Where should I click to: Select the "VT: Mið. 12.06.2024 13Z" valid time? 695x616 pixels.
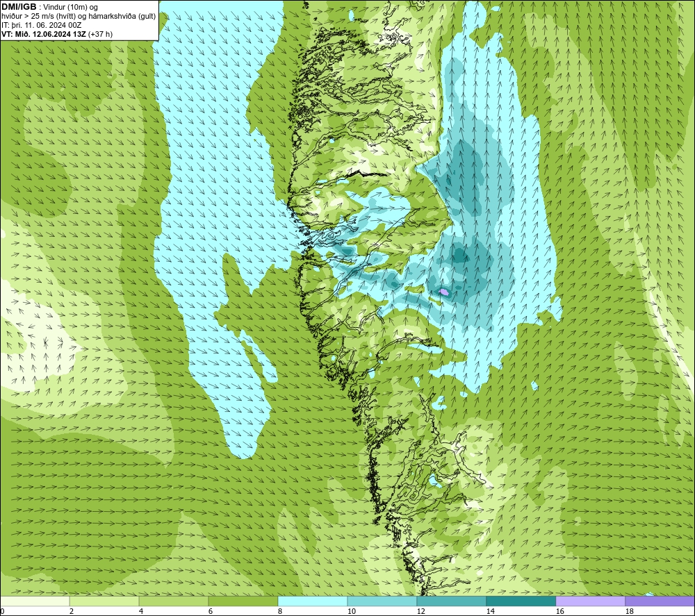[44, 34]
